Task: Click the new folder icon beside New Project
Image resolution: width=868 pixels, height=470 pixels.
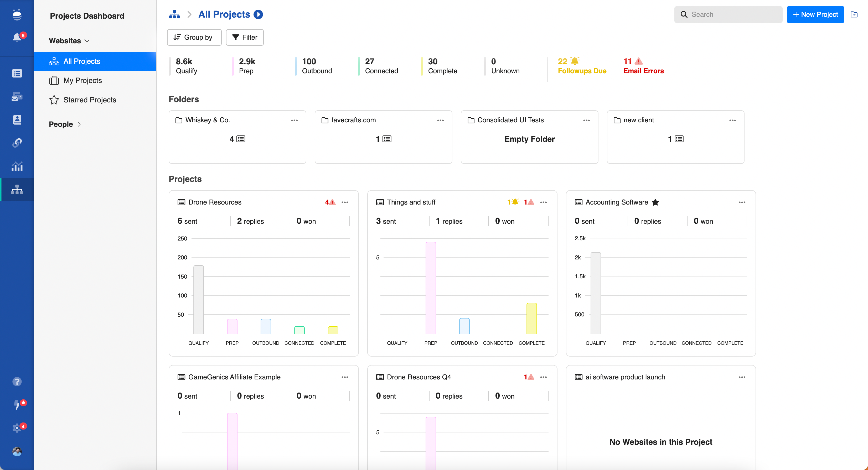Action: click(854, 14)
